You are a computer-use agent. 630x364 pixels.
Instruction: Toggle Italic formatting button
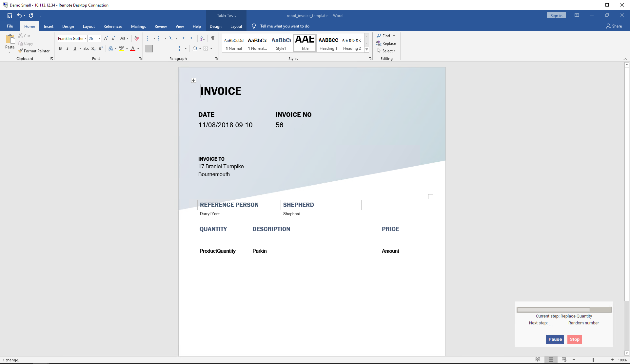pyautogui.click(x=68, y=48)
